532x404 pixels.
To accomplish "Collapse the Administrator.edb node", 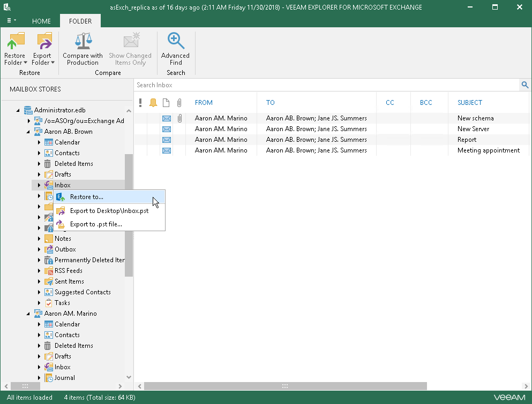I will pyautogui.click(x=18, y=110).
